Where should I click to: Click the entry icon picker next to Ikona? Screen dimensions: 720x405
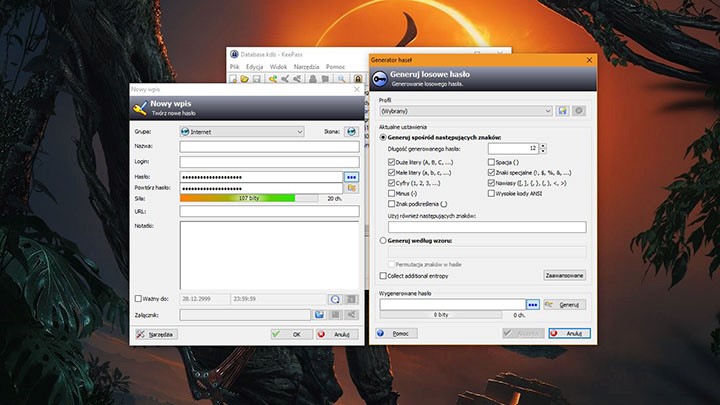(x=352, y=131)
